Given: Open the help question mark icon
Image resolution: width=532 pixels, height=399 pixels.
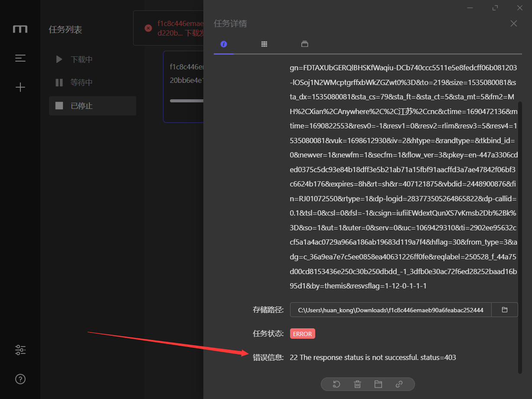Looking at the screenshot, I should point(20,379).
